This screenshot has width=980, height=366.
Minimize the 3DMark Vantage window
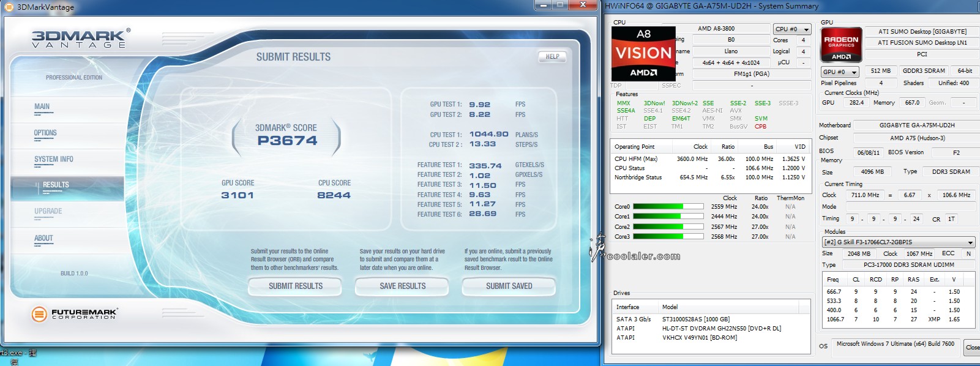pos(543,5)
